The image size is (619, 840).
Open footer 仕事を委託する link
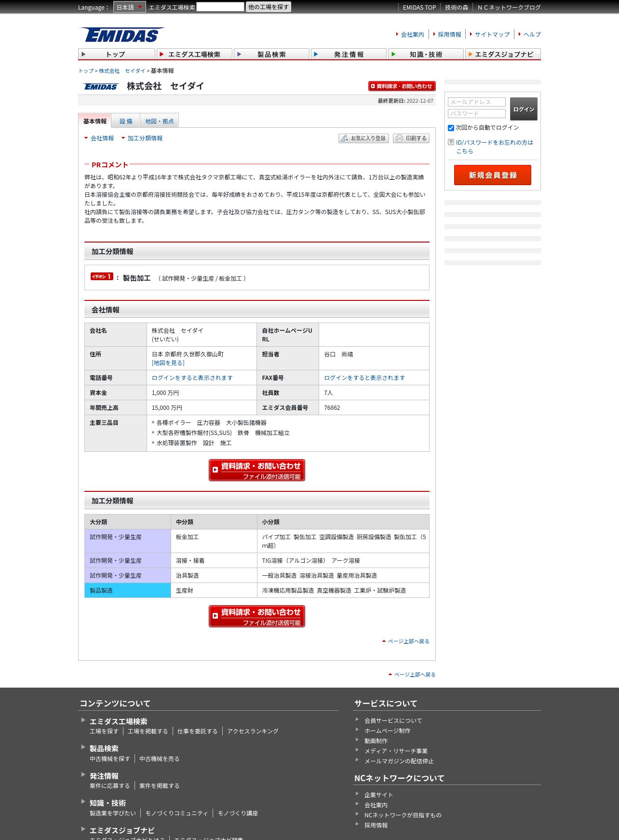tap(197, 732)
